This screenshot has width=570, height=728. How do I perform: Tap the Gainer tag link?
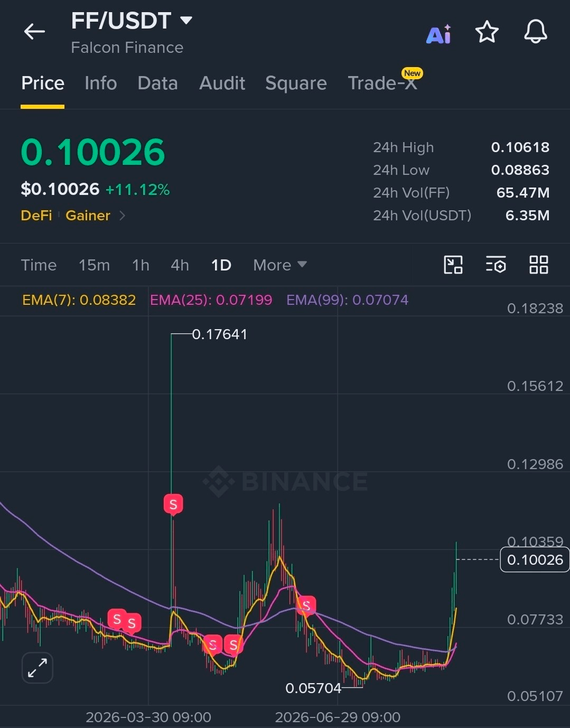(88, 216)
